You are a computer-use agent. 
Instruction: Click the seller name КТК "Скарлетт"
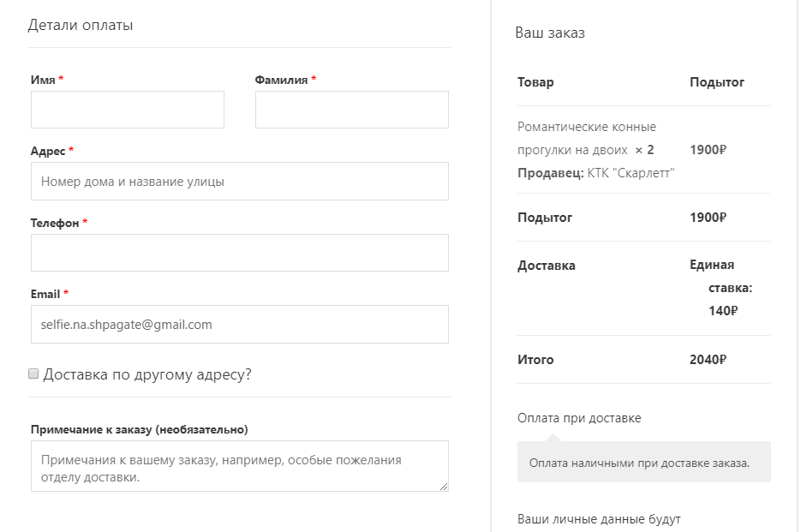pos(631,173)
